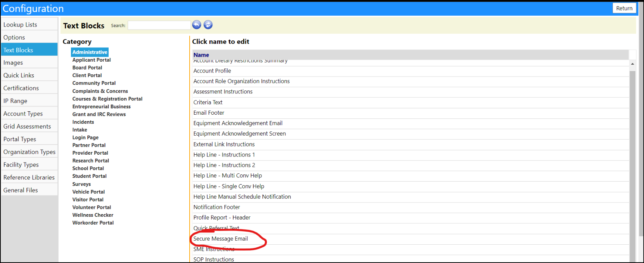Edit Assessment Instructions text block
The image size is (644, 263).
pyautogui.click(x=223, y=92)
